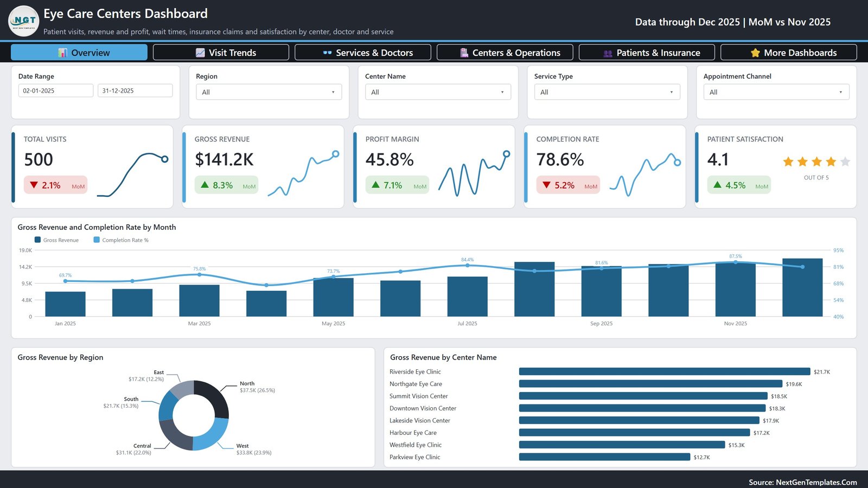
Task: Click the start date field 02-01-2025
Action: click(56, 91)
